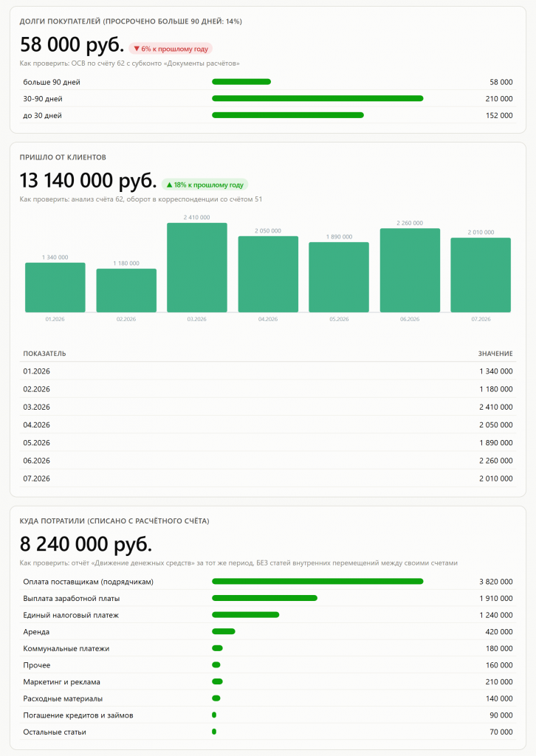Select the 01.2026 chart bar

point(55,287)
